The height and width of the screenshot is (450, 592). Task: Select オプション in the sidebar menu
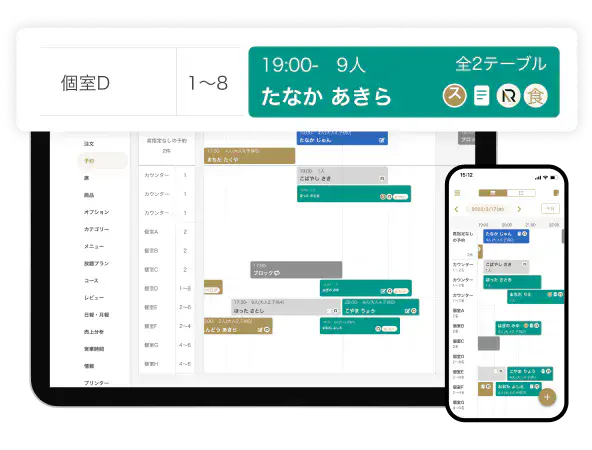[96, 212]
